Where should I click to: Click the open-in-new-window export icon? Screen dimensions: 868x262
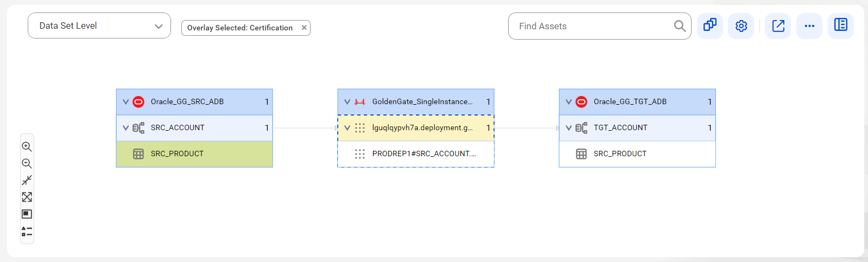click(778, 25)
